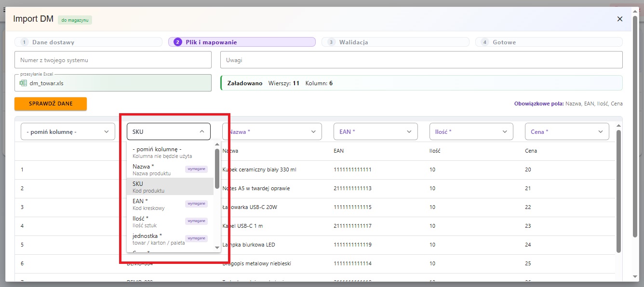Open the Walidacja step
644x287 pixels.
(x=395, y=42)
